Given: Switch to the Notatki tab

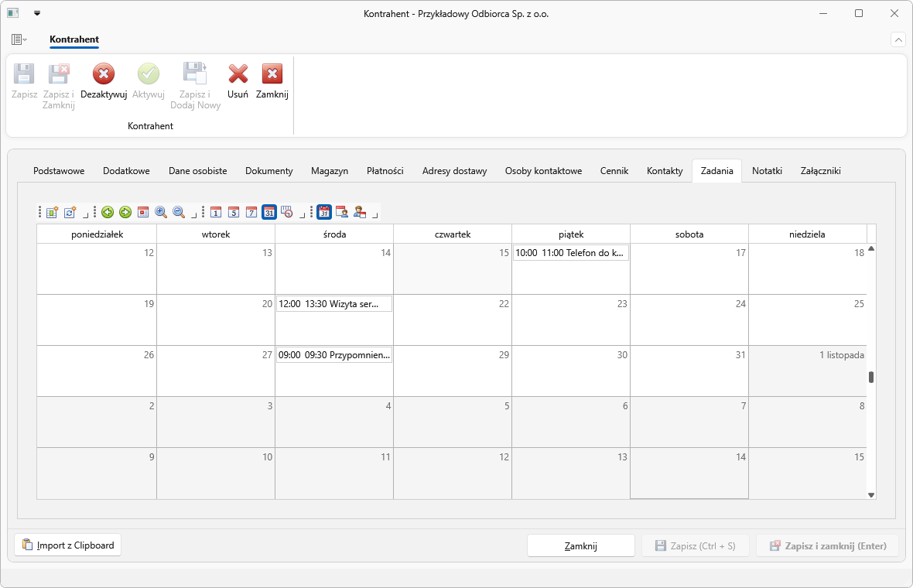Looking at the screenshot, I should click(x=767, y=170).
